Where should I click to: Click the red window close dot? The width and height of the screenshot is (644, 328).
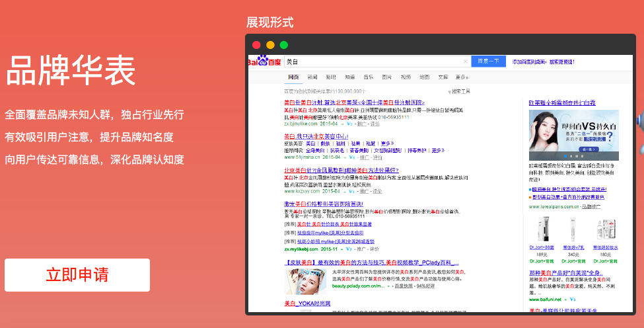click(x=256, y=45)
